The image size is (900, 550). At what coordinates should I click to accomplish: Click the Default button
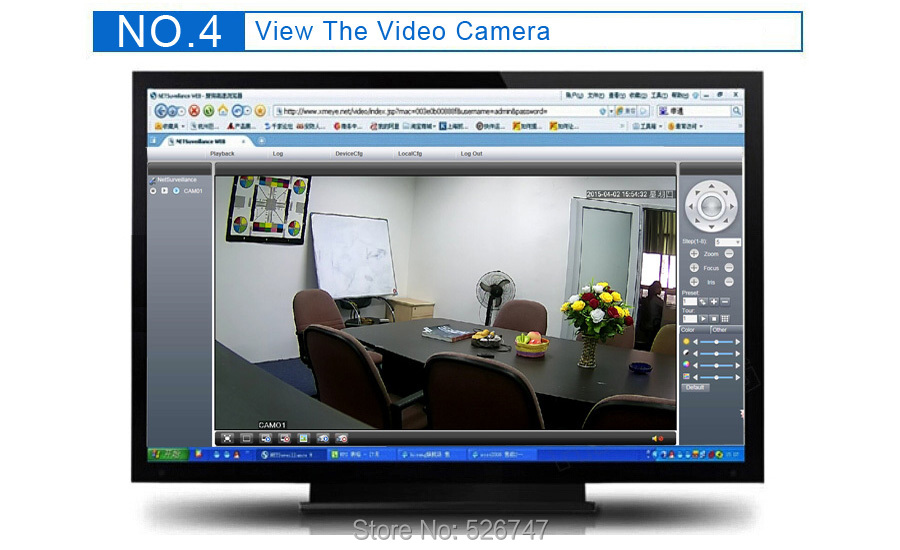point(695,387)
